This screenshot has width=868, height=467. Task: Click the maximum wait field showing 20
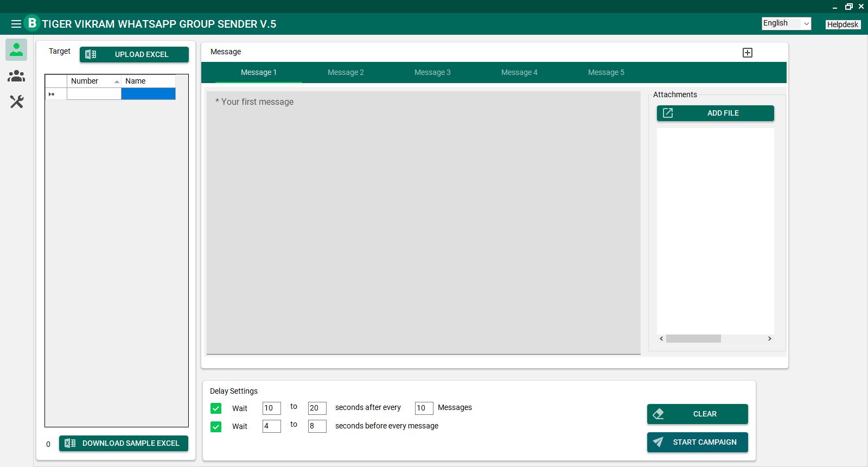[x=317, y=408]
